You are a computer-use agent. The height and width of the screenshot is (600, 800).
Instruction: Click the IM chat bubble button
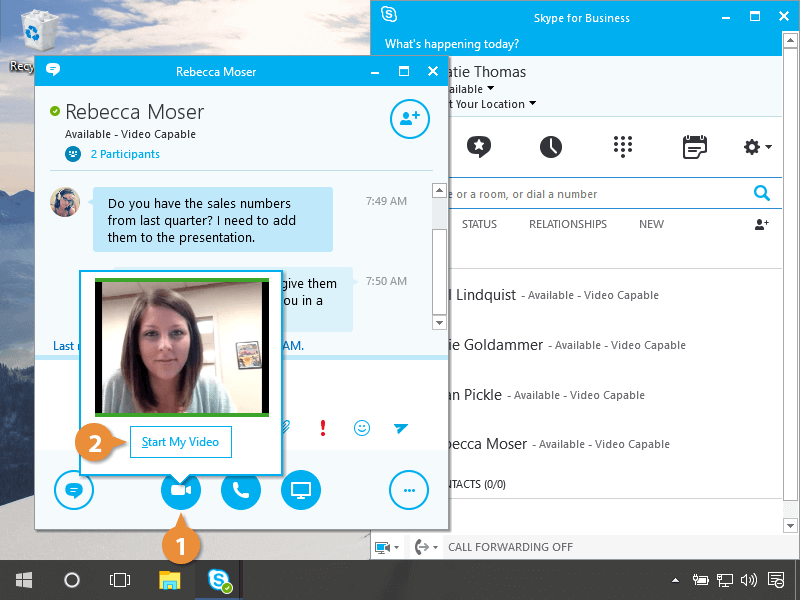coord(74,490)
